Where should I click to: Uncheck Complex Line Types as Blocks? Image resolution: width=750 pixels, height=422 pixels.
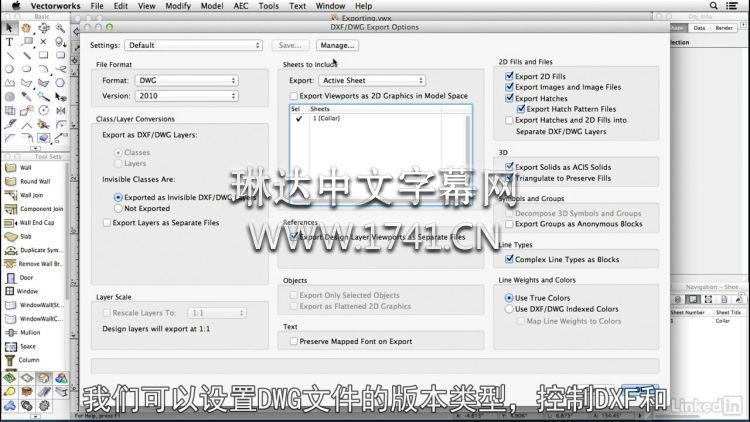point(509,259)
